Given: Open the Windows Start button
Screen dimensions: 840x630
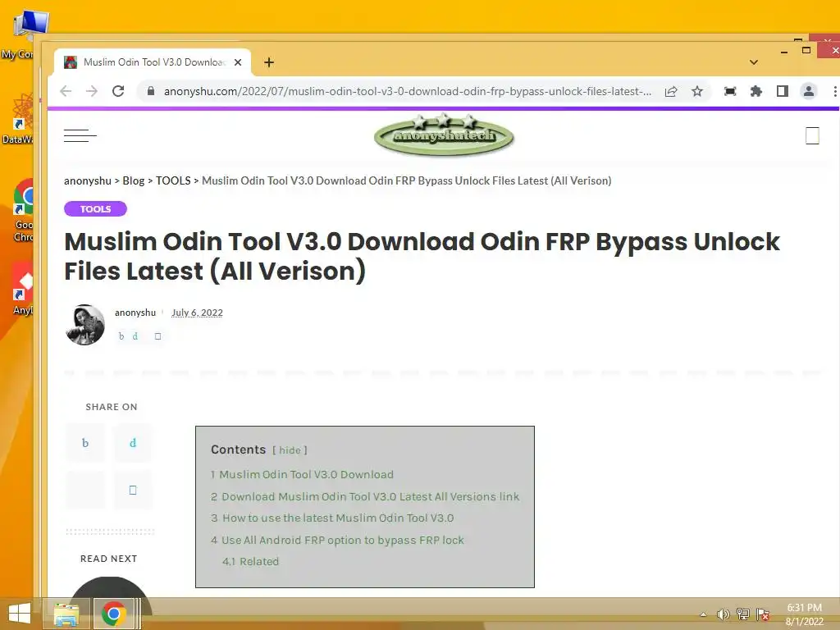Looking at the screenshot, I should [x=20, y=614].
